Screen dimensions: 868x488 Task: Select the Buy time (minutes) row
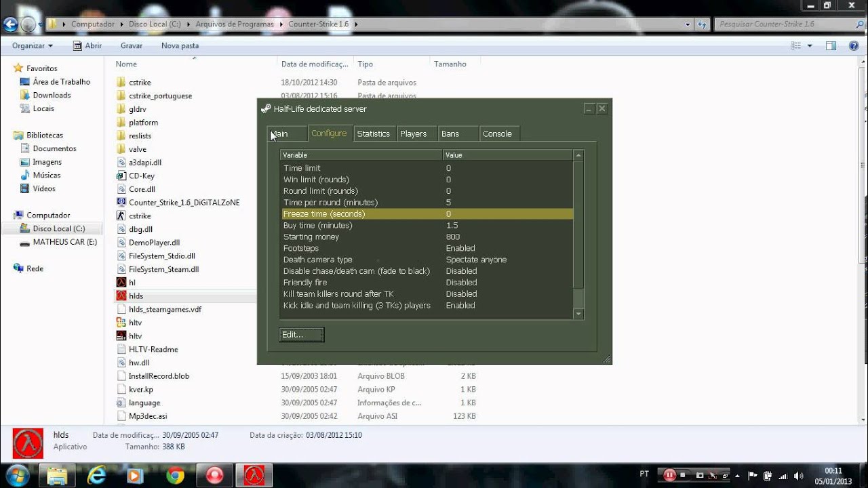427,225
